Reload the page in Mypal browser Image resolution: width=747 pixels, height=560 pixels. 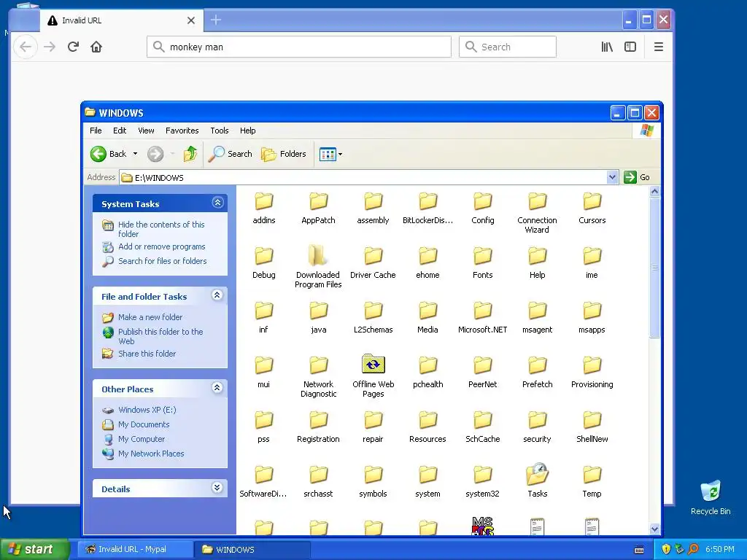[x=73, y=47]
